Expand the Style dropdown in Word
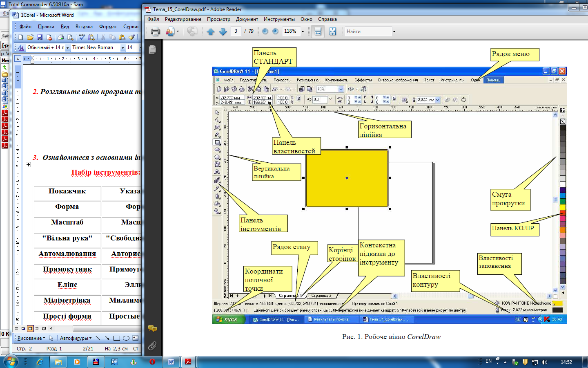This screenshot has width=588, height=368. [x=67, y=48]
